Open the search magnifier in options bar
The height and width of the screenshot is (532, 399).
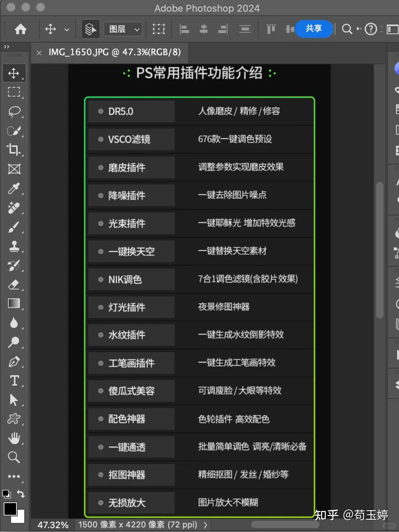(347, 29)
